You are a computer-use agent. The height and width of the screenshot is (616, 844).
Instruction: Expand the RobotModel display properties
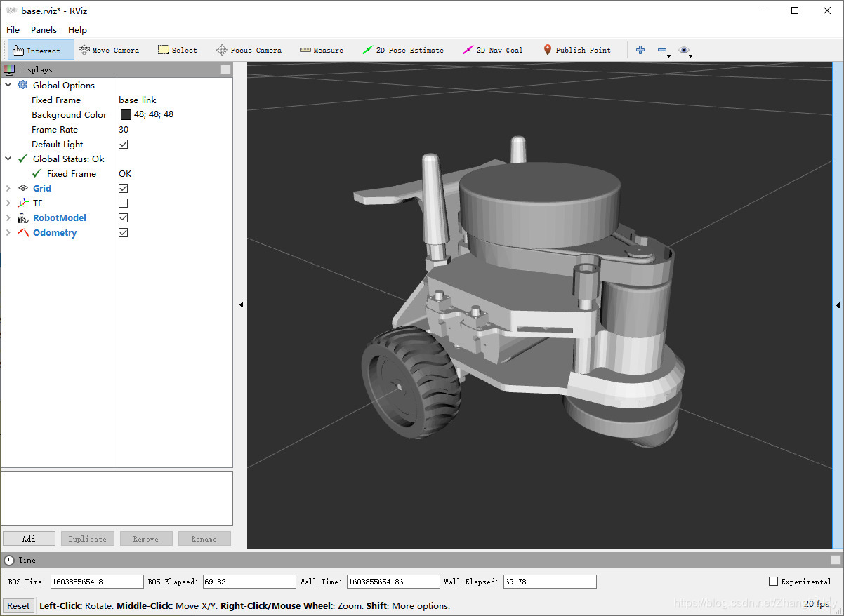pos(8,217)
